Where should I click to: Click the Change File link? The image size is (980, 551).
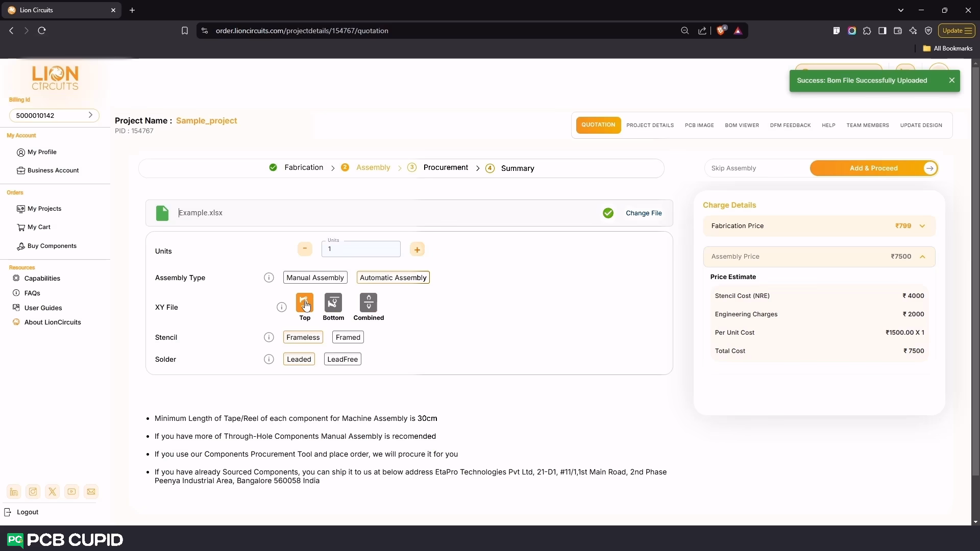tap(643, 213)
